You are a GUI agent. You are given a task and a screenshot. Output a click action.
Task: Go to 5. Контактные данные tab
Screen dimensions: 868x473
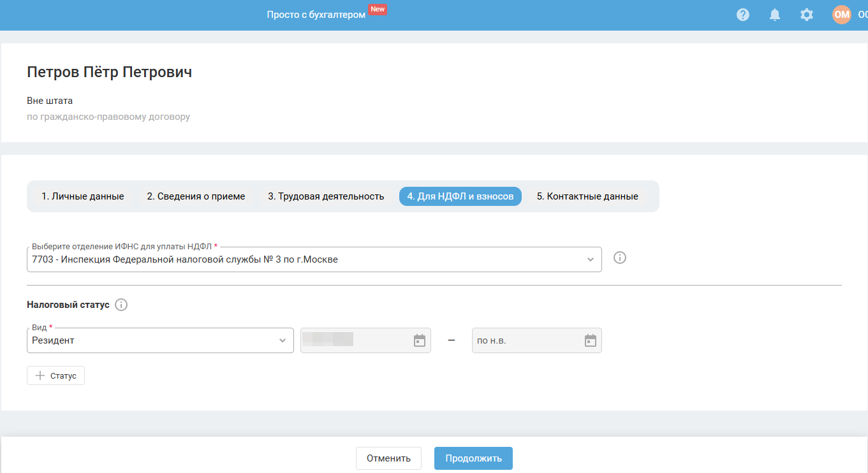(587, 196)
